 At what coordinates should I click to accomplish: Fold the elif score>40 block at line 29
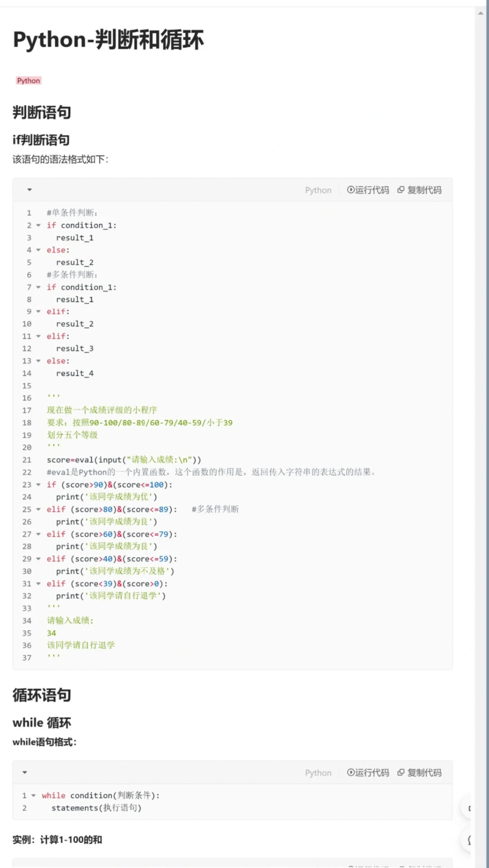pos(38,559)
